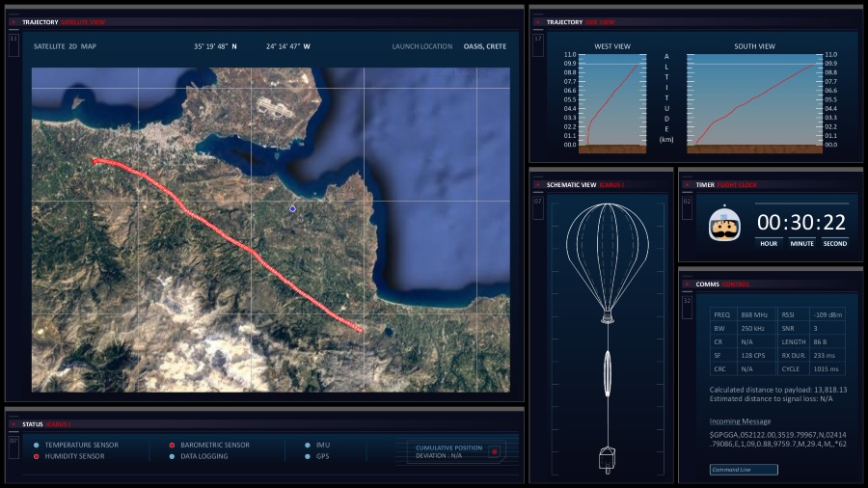This screenshot has height=488, width=868.
Task: Click the 1015 ms cycle cell
Action: click(x=827, y=369)
